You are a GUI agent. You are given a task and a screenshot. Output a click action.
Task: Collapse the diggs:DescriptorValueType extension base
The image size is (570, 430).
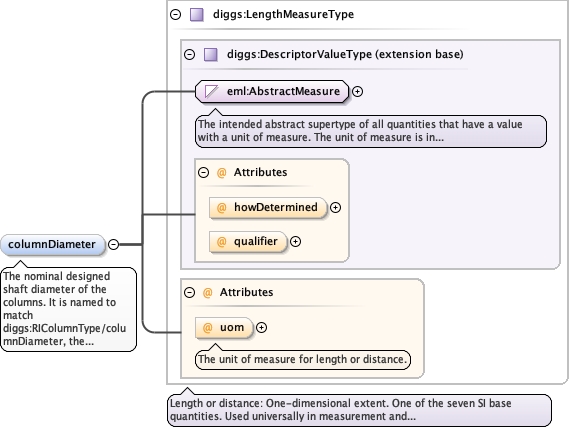point(189,55)
